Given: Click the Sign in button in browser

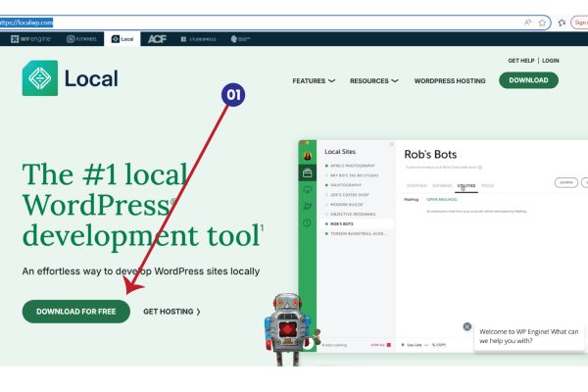Looking at the screenshot, I should click(579, 23).
